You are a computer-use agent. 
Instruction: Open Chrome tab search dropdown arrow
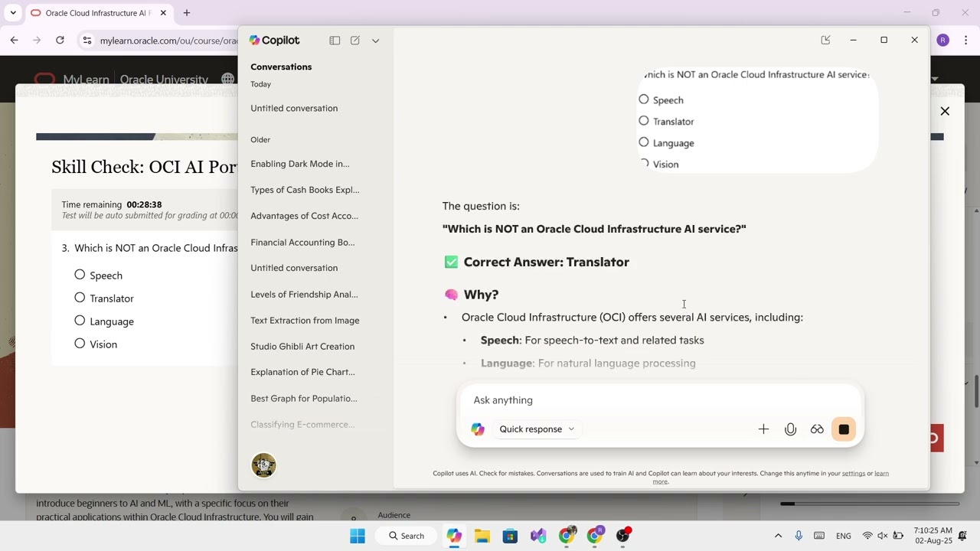pyautogui.click(x=13, y=13)
